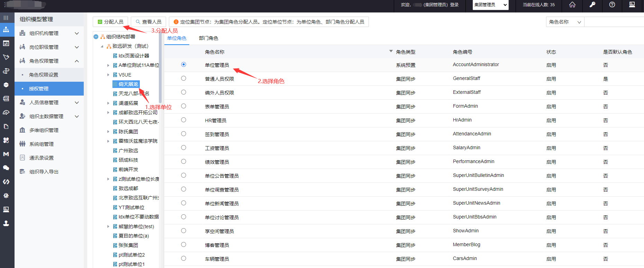Open the help question mark icon
The width and height of the screenshot is (644, 268).
(x=612, y=5)
